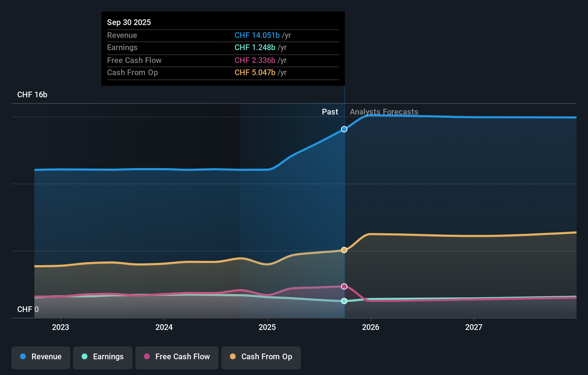Click the 2026 axis label

point(371,327)
